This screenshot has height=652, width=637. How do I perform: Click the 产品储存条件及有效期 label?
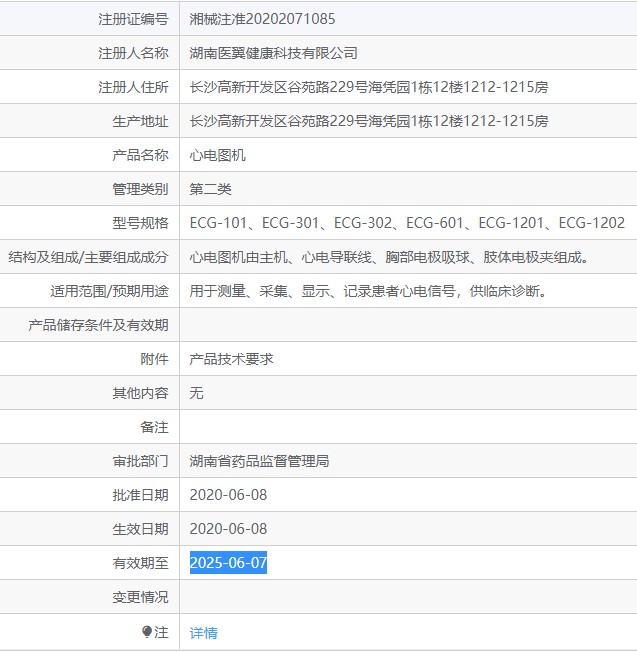coord(98,325)
